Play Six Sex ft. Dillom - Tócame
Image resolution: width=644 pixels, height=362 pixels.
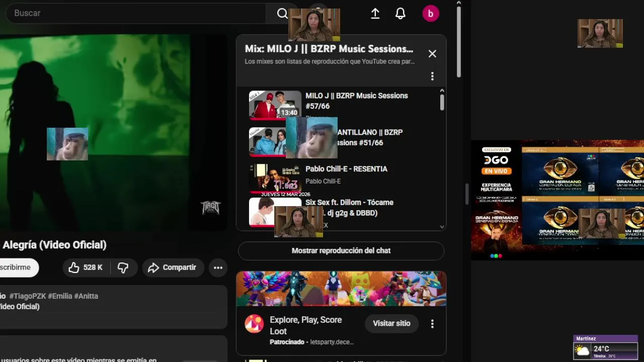tap(349, 208)
